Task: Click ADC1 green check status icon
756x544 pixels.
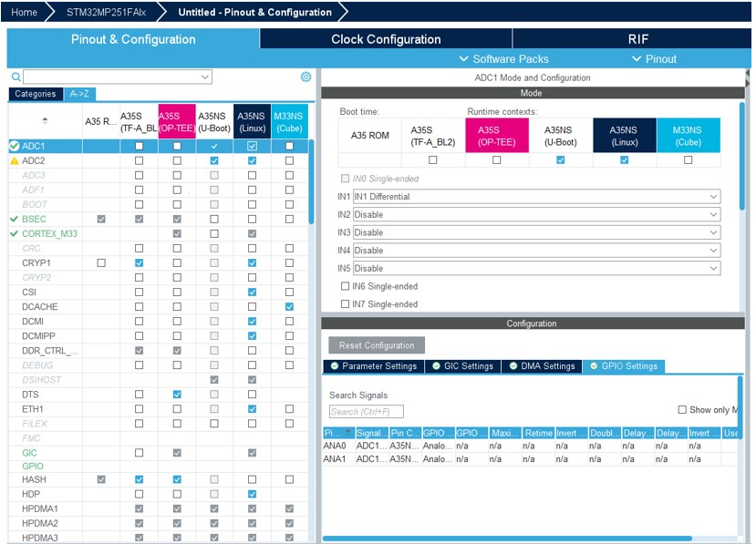Action: pos(15,146)
